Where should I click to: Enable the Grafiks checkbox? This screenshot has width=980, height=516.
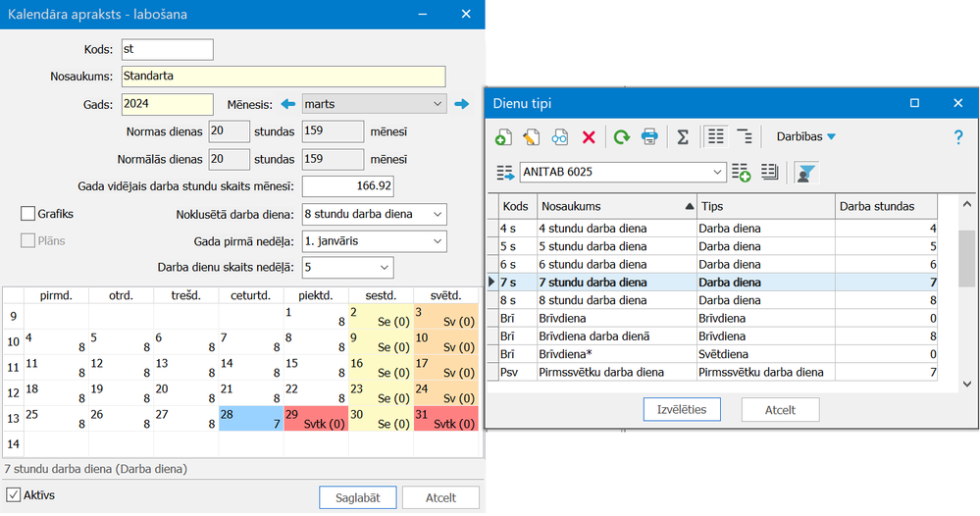click(x=27, y=214)
